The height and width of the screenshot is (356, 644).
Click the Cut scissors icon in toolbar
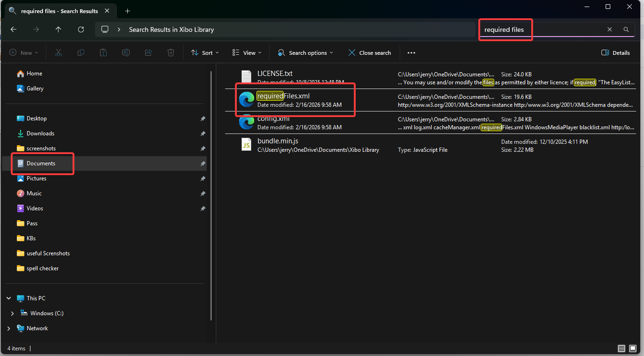pyautogui.click(x=59, y=53)
